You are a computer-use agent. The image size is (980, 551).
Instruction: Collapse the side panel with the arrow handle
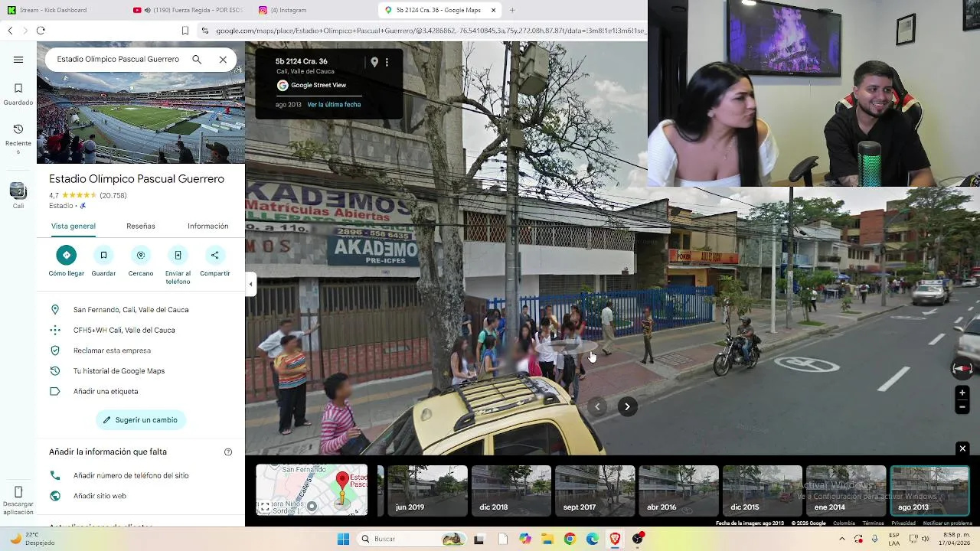[250, 284]
